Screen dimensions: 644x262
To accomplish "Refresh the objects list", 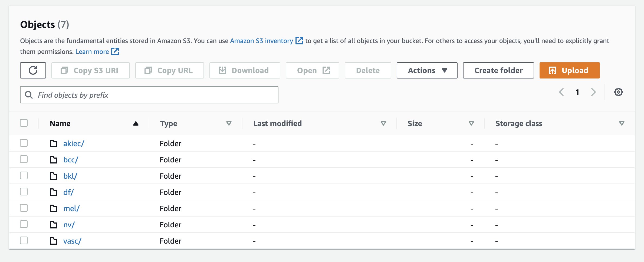I will coord(33,70).
